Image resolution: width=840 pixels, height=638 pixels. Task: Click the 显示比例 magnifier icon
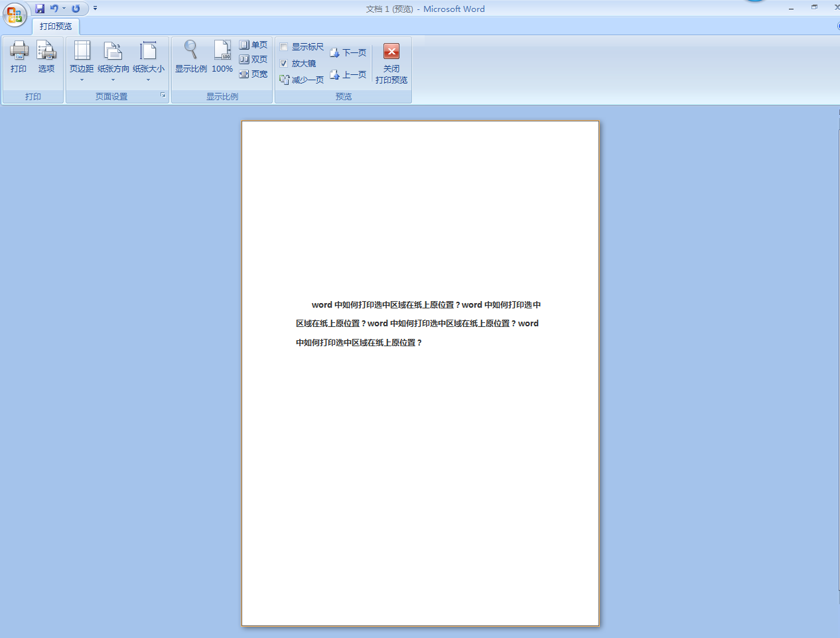click(190, 52)
